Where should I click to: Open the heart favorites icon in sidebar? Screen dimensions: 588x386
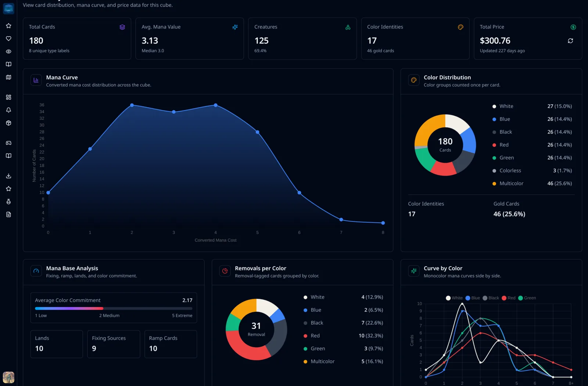pyautogui.click(x=8, y=39)
